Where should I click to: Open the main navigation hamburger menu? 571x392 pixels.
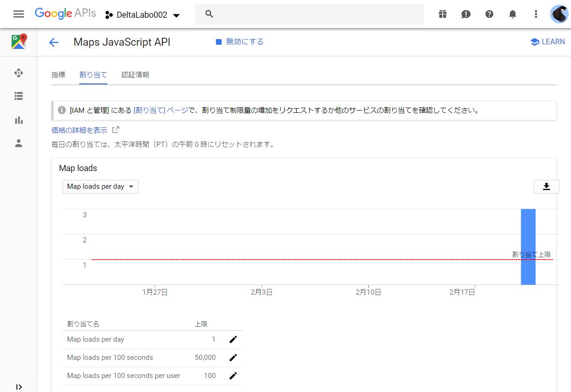coord(19,14)
